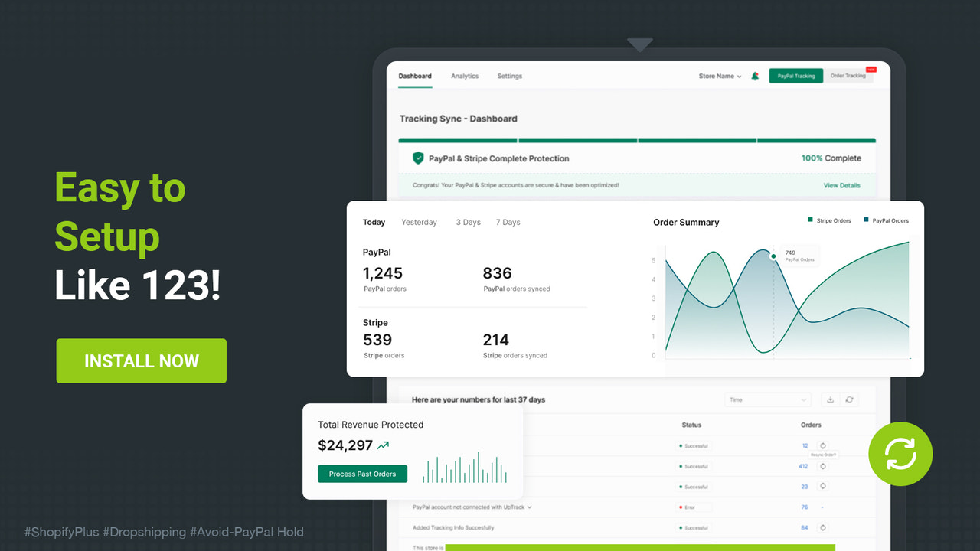Open the Settings tab
980x551 pixels.
coord(509,76)
